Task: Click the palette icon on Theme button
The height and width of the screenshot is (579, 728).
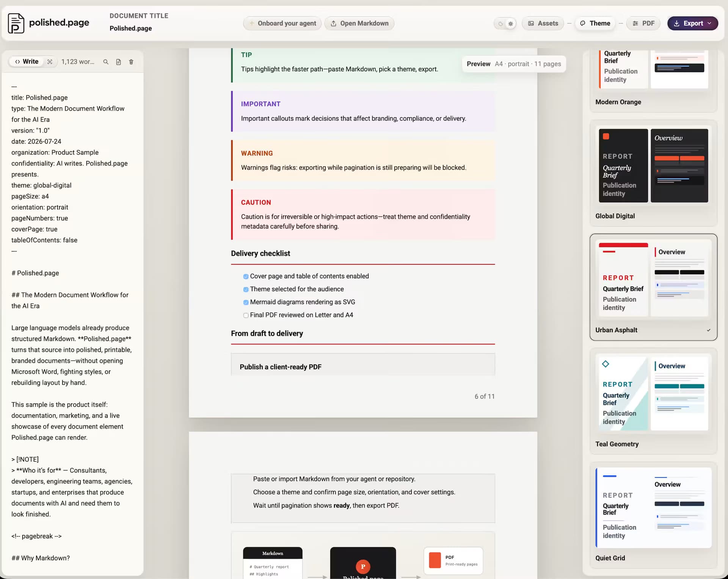Action: tap(583, 23)
